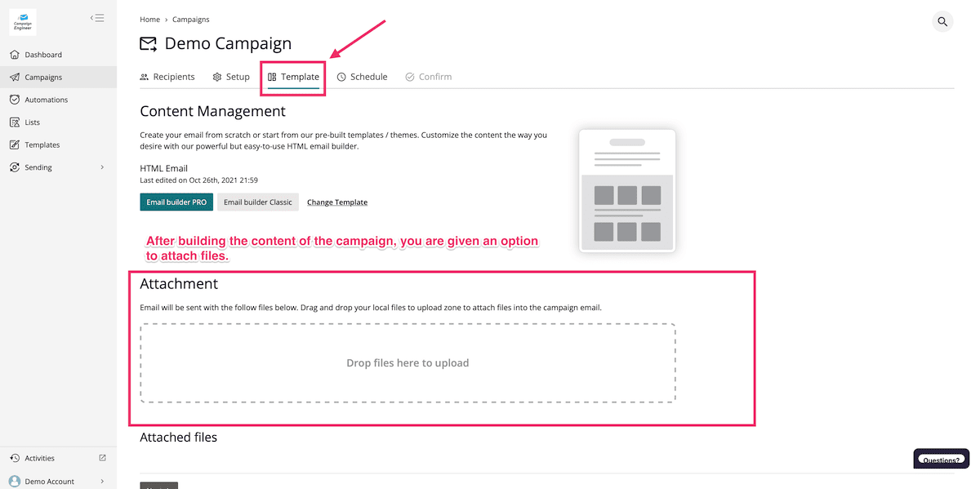Click the Change Template link
The width and height of the screenshot is (980, 489).
tap(337, 202)
